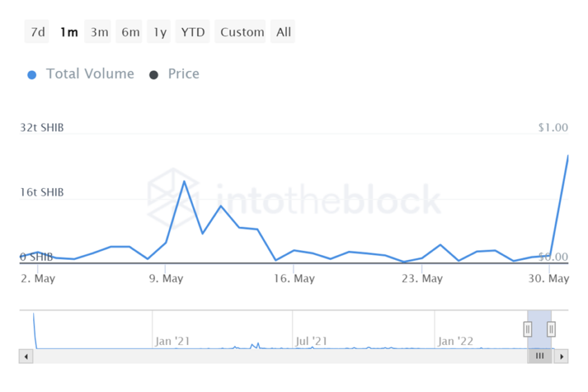
Task: Click the scrollbar right arrow
Action: click(x=562, y=357)
